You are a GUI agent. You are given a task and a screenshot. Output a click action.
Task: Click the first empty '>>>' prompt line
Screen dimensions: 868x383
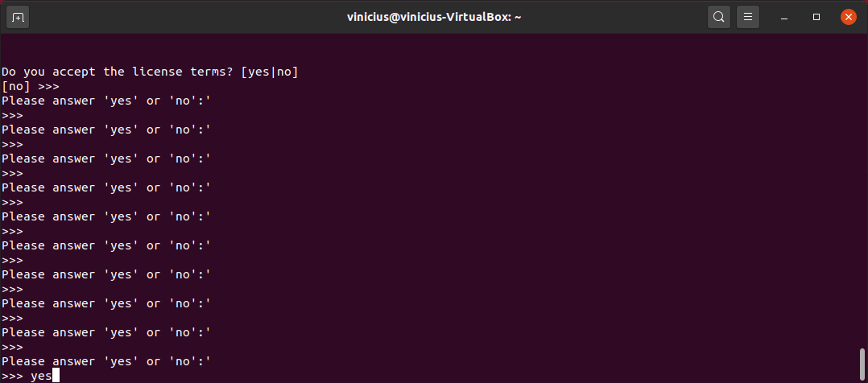[12, 116]
